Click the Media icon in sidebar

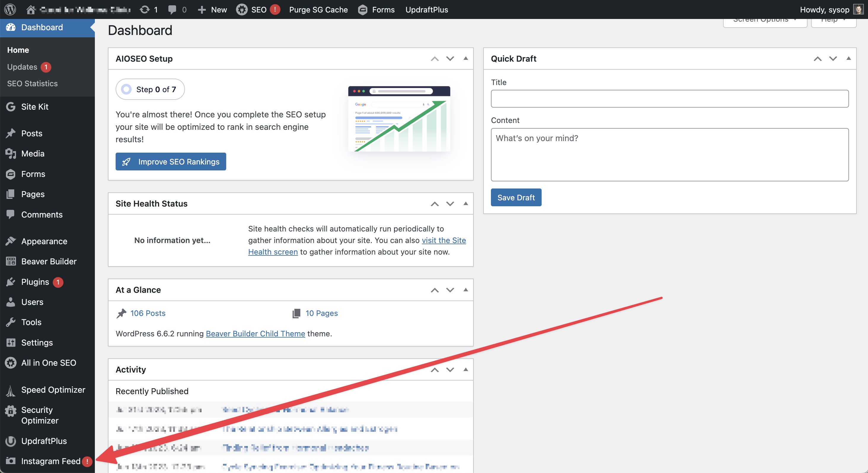point(11,154)
